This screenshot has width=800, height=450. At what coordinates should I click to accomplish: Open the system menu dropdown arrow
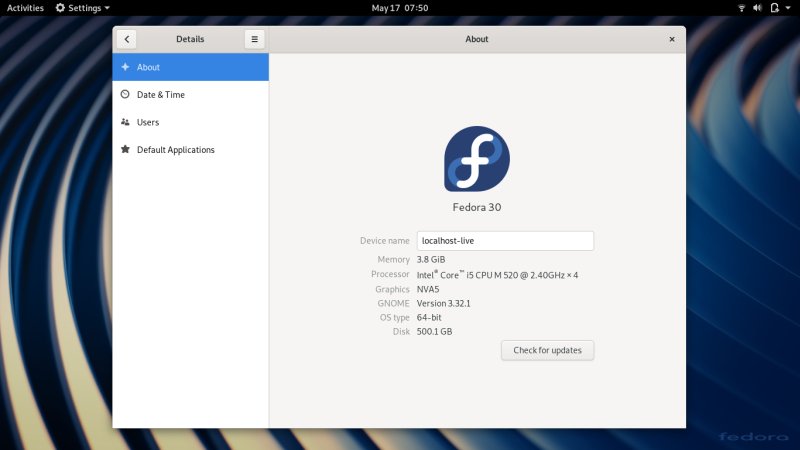click(788, 8)
